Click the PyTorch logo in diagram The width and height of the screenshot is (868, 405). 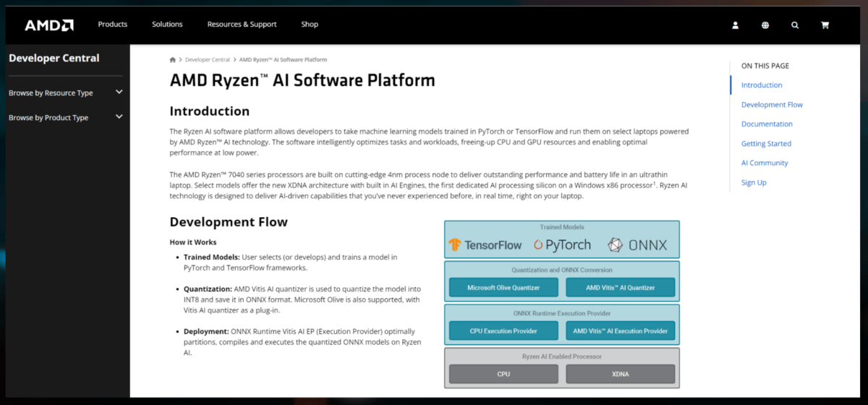point(563,244)
